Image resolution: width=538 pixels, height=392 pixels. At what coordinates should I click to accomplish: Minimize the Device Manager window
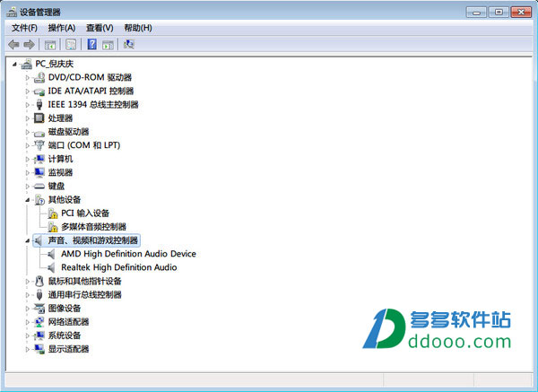click(x=476, y=13)
